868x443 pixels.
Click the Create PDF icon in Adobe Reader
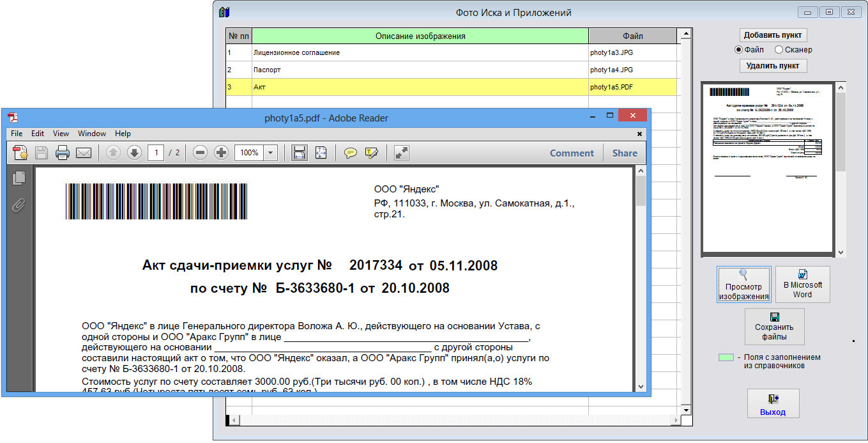(20, 153)
